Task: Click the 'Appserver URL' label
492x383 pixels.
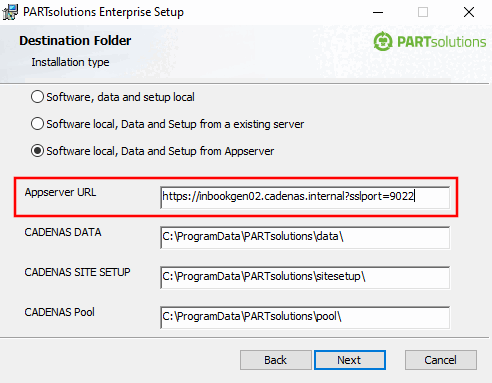Action: (x=60, y=193)
